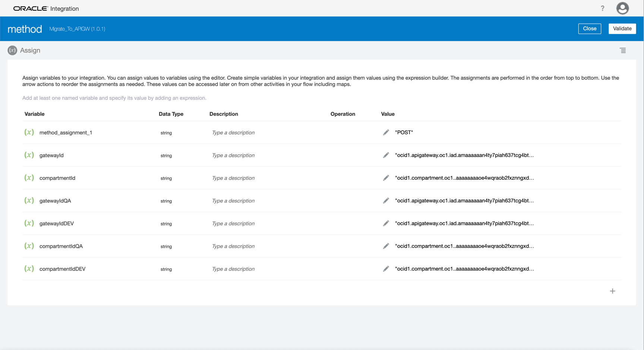Open the user profile avatar menu
The height and width of the screenshot is (350, 644).
622,8
